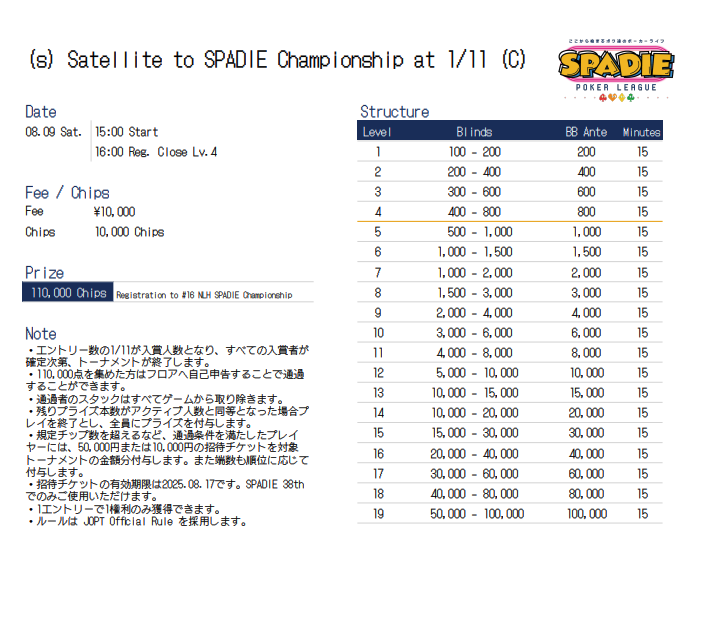Click blinds '500 - 1,000' in level 5
This screenshot has width=710, height=621.
[x=480, y=232]
